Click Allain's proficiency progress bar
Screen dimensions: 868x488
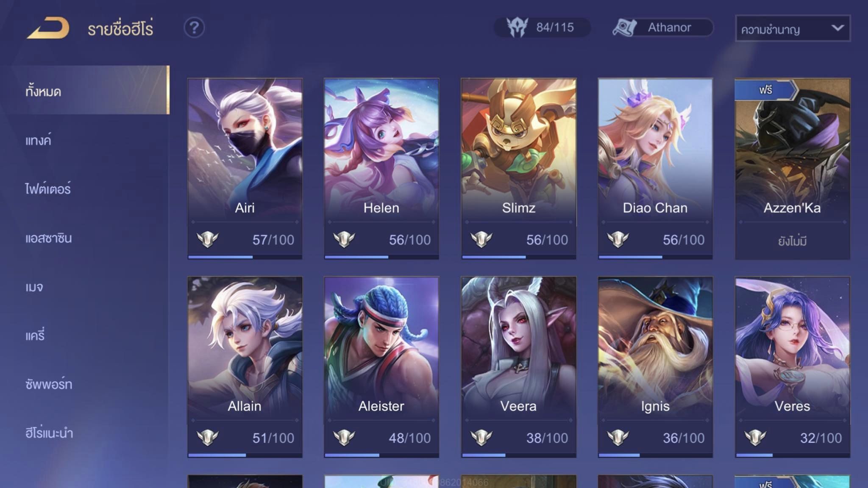point(245,455)
